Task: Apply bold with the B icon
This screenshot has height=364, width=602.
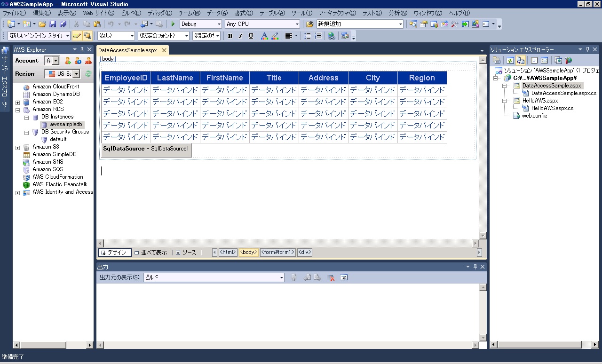Action: [230, 36]
